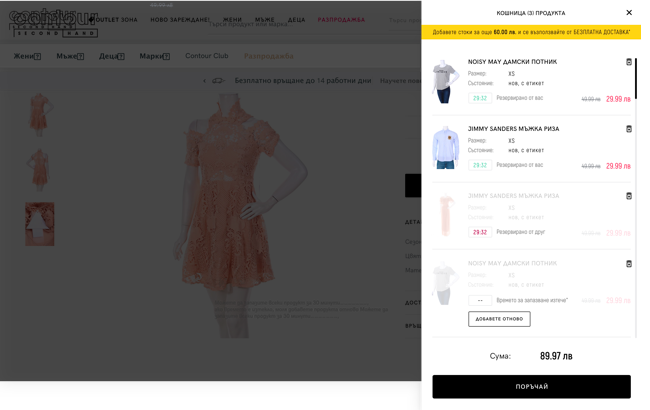Expand the Мъже category dropdown
The image size is (650, 410).
70,56
